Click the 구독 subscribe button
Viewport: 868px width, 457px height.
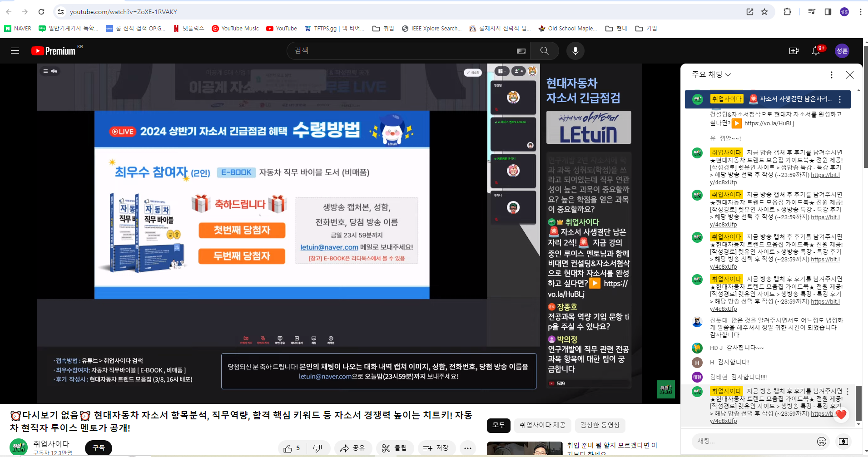99,447
